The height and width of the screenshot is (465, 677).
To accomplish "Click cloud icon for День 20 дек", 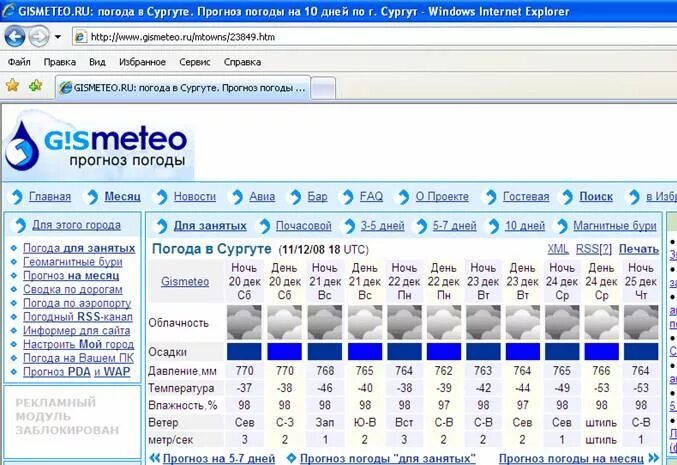I will point(285,322).
